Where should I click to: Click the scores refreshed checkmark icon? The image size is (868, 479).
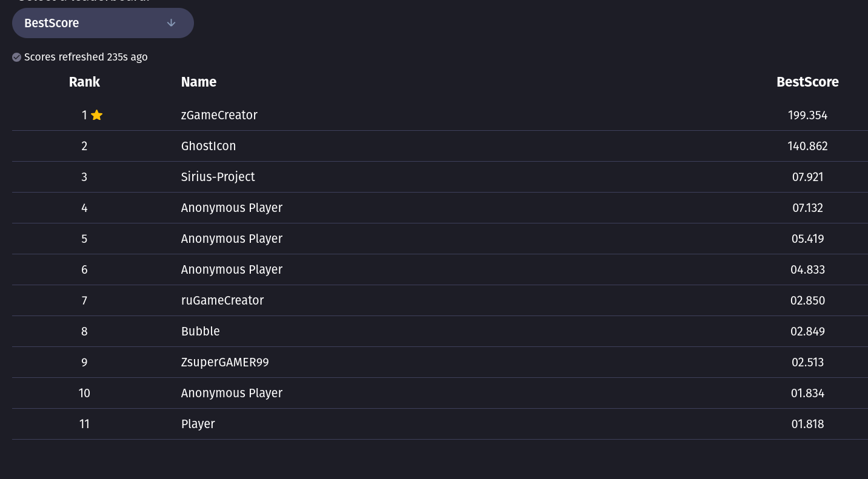click(17, 57)
